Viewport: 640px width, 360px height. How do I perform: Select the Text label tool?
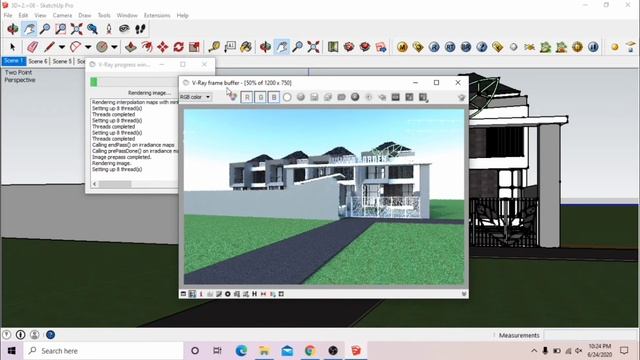pyautogui.click(x=230, y=47)
